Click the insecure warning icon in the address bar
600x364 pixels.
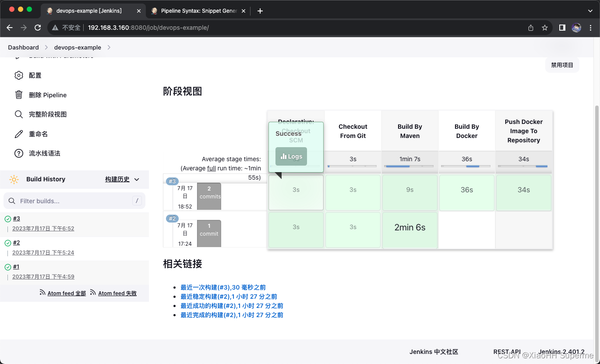pyautogui.click(x=55, y=28)
